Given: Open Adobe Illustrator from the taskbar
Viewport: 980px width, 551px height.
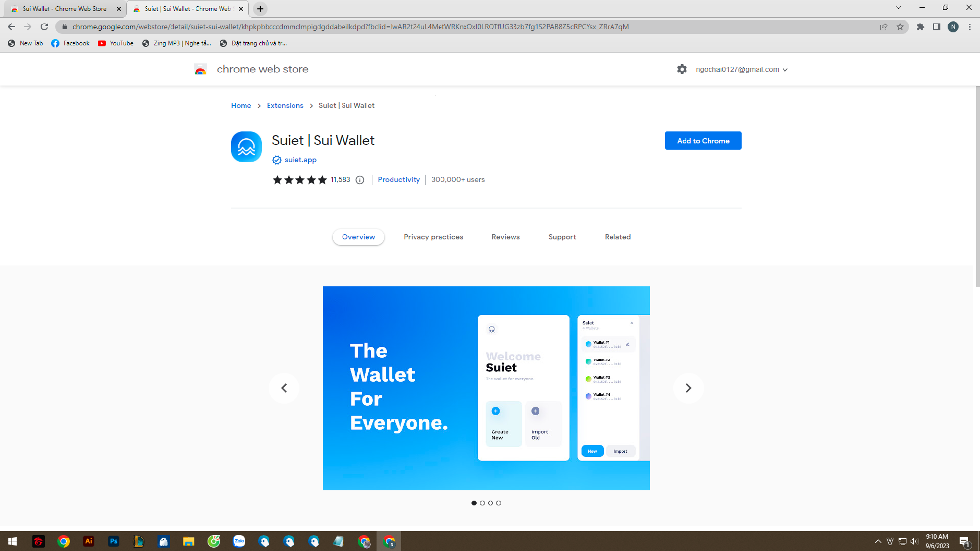Looking at the screenshot, I should tap(89, 541).
